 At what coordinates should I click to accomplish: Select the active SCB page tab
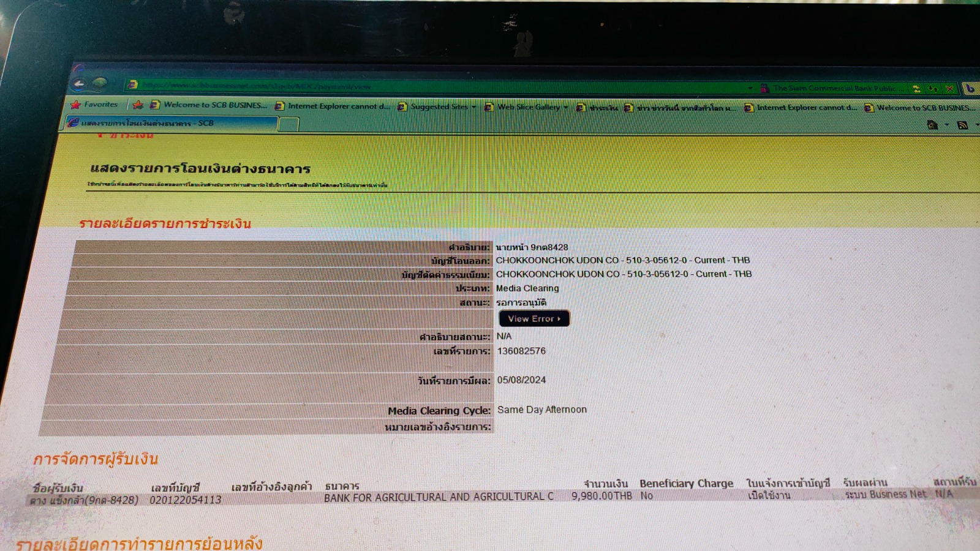[171, 123]
